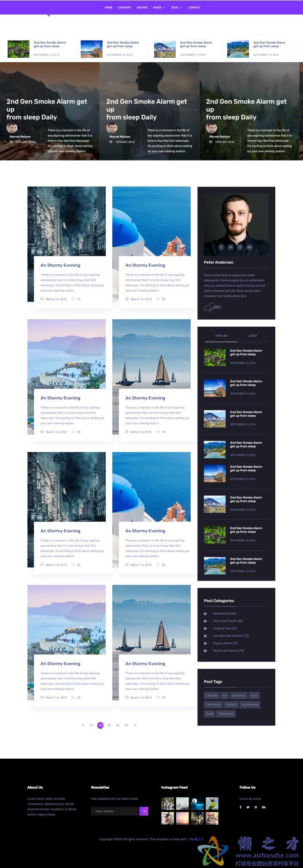Screen dimensions: 303x868
Task: Submit newsletter with the purple arrow button
Action: click(x=144, y=811)
